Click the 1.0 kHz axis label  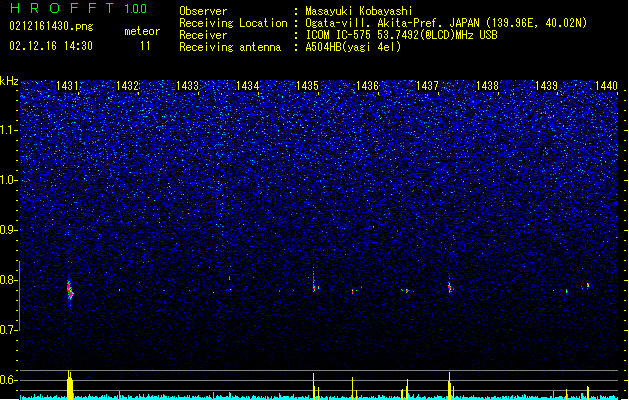coord(8,181)
